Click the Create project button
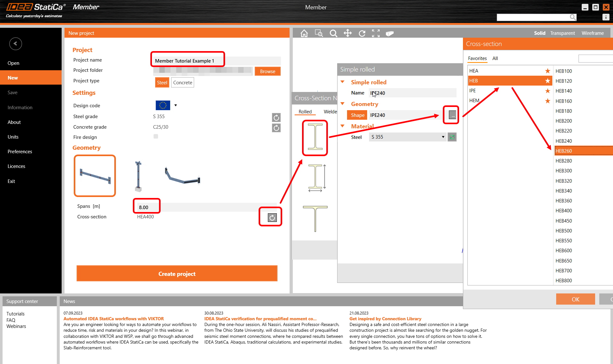 pos(177,274)
